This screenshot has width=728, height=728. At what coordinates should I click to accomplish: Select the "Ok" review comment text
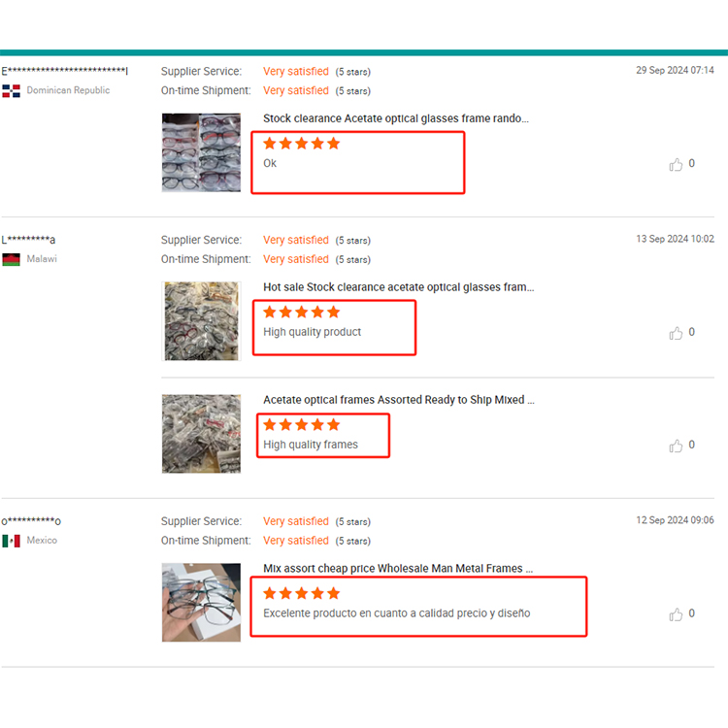(270, 163)
